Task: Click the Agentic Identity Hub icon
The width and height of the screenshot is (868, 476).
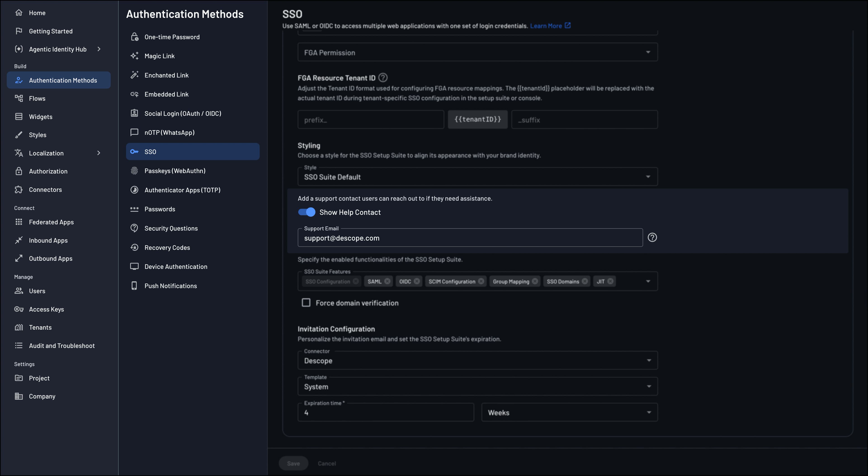Action: click(x=19, y=49)
